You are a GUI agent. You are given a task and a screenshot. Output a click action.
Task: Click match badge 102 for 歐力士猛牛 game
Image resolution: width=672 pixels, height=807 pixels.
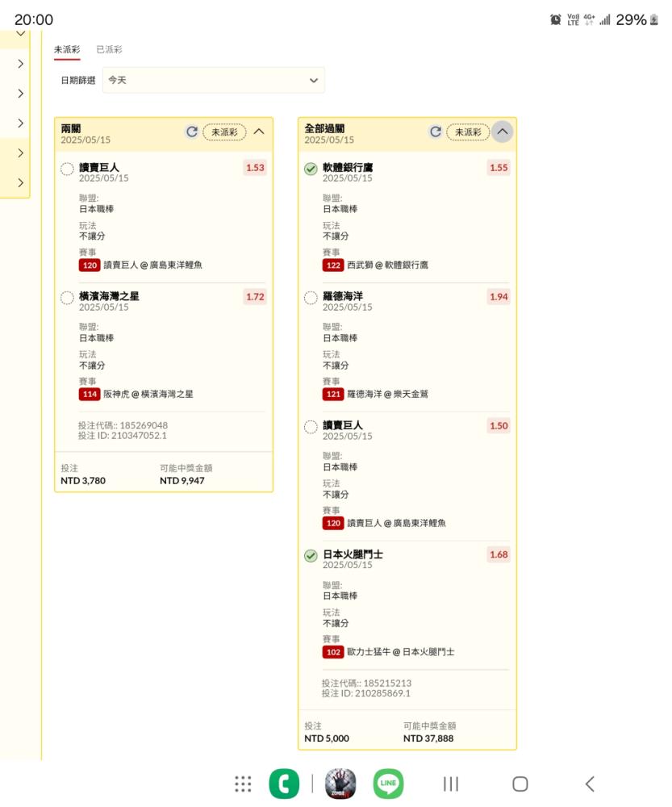point(333,652)
